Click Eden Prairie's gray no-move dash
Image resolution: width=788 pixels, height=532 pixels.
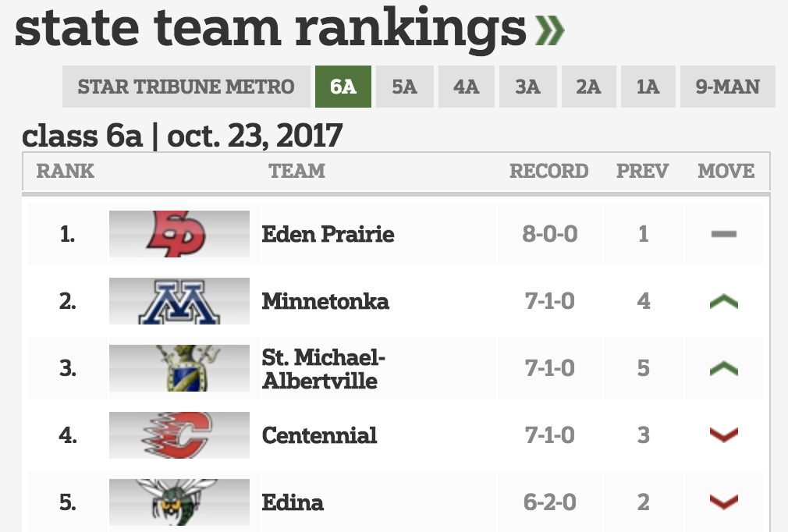point(724,234)
